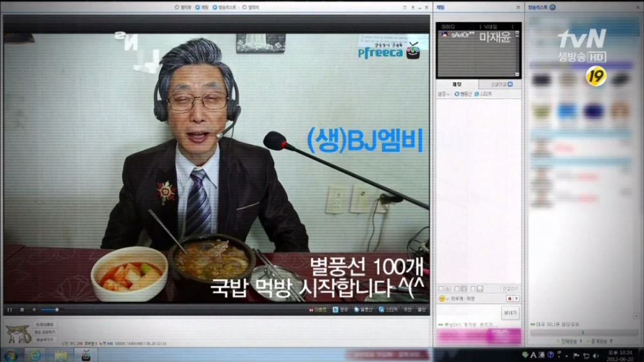This screenshot has height=362, width=644.
Task: Click 지우개 to clear chat
Action: coord(457,299)
